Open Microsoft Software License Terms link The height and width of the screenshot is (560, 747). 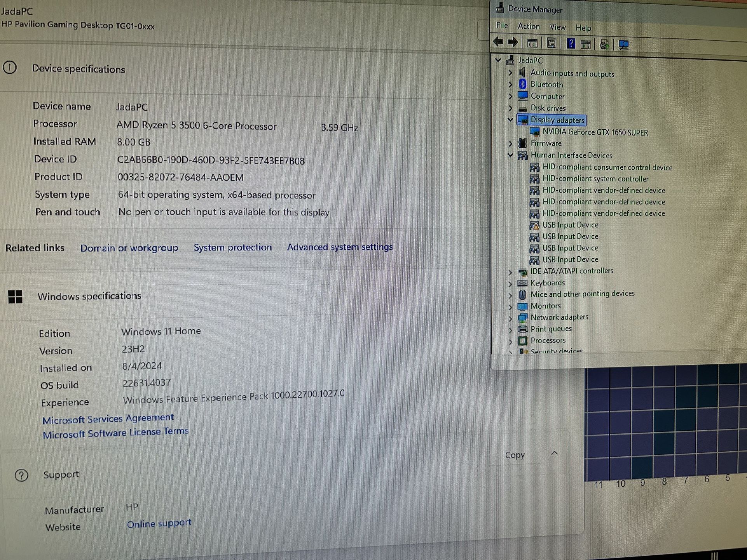[115, 433]
